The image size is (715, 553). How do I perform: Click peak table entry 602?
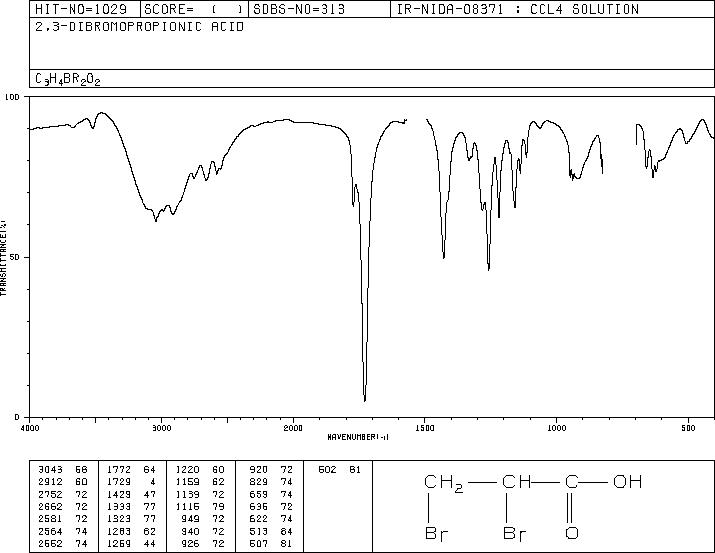[x=327, y=469]
